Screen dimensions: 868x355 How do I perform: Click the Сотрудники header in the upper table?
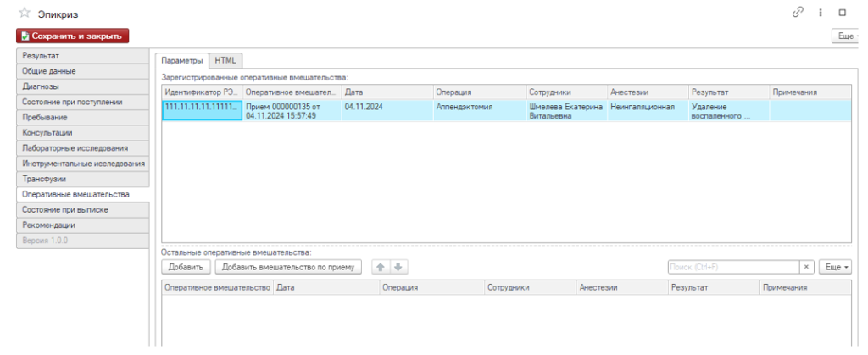(566, 92)
